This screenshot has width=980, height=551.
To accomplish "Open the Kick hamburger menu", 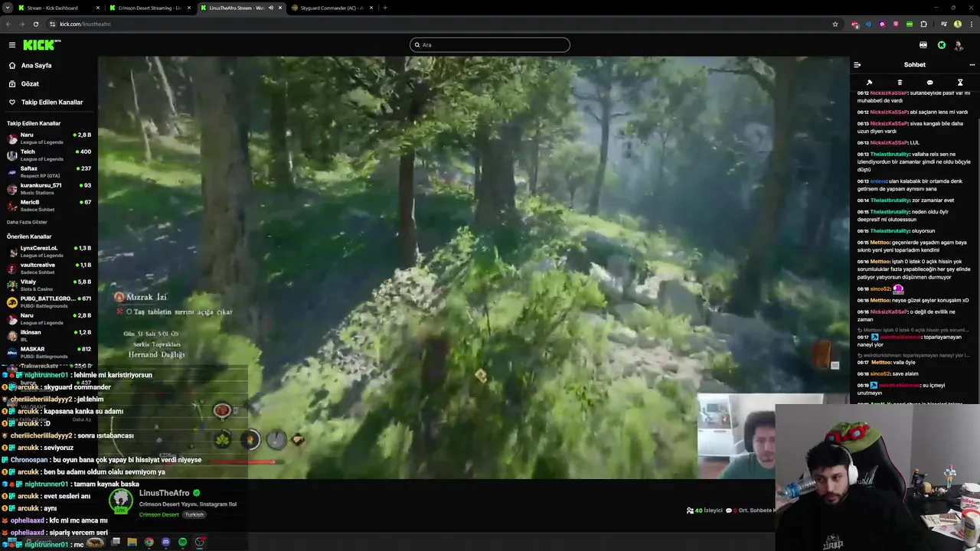I will [x=12, y=45].
